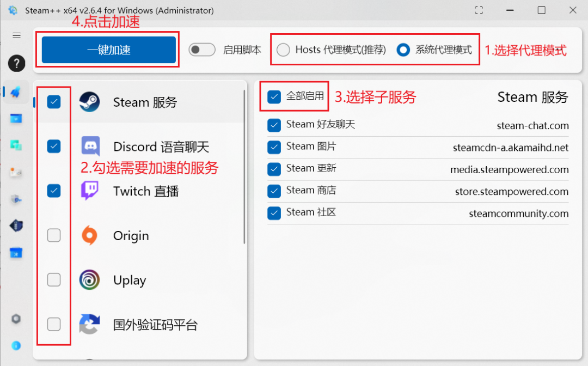Select the Uplay label in list

(x=130, y=280)
